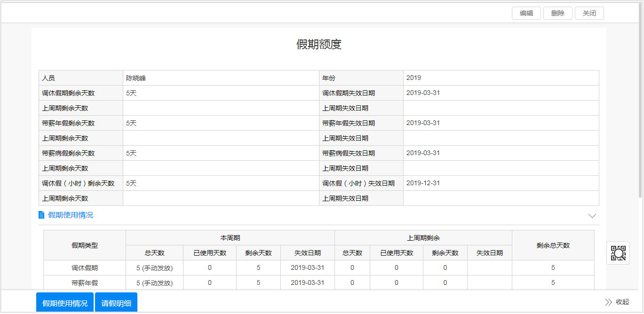Screen dimensions: 644x314
Task: Click 5 (手动发放) in the 调休假期 row
Action: [x=154, y=268]
